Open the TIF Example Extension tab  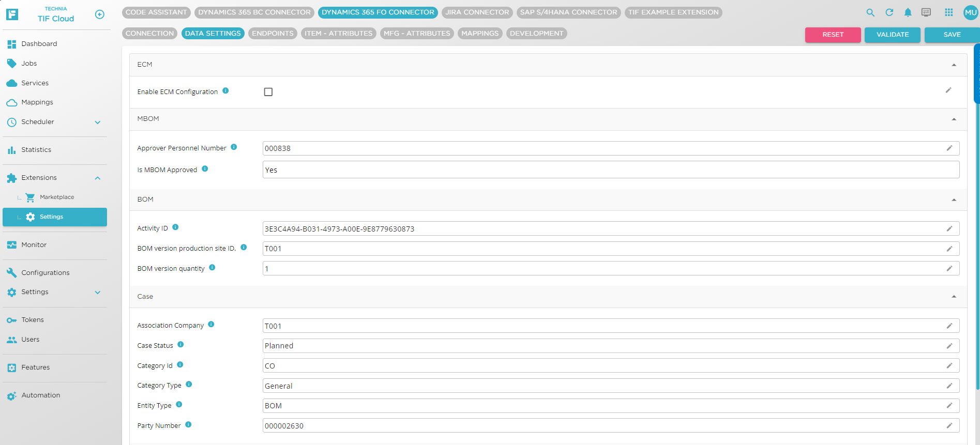673,12
